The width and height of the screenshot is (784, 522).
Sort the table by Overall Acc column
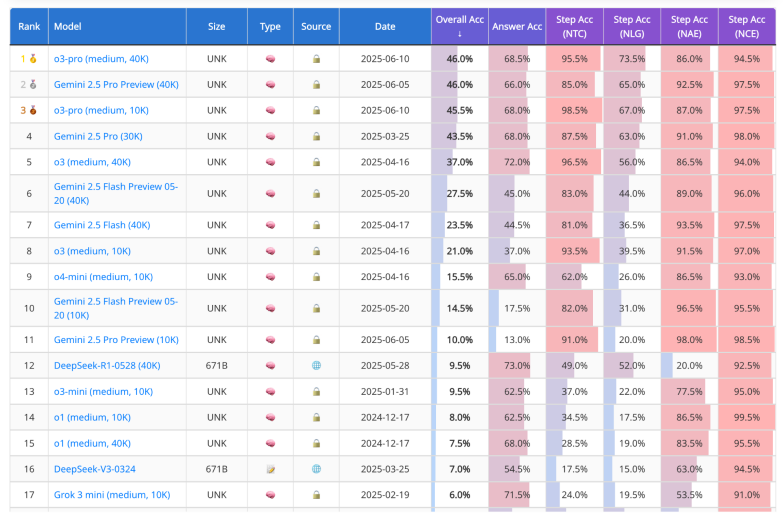point(460,26)
